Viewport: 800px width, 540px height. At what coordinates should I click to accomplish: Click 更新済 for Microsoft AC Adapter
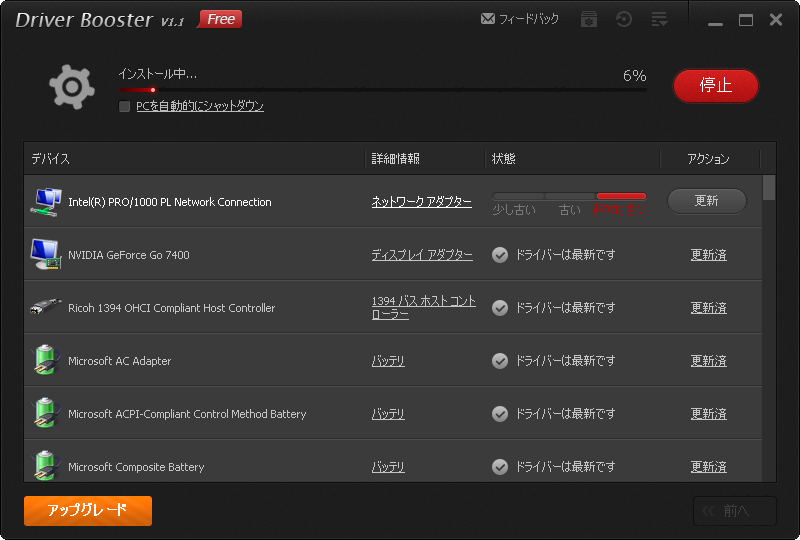[x=709, y=361]
